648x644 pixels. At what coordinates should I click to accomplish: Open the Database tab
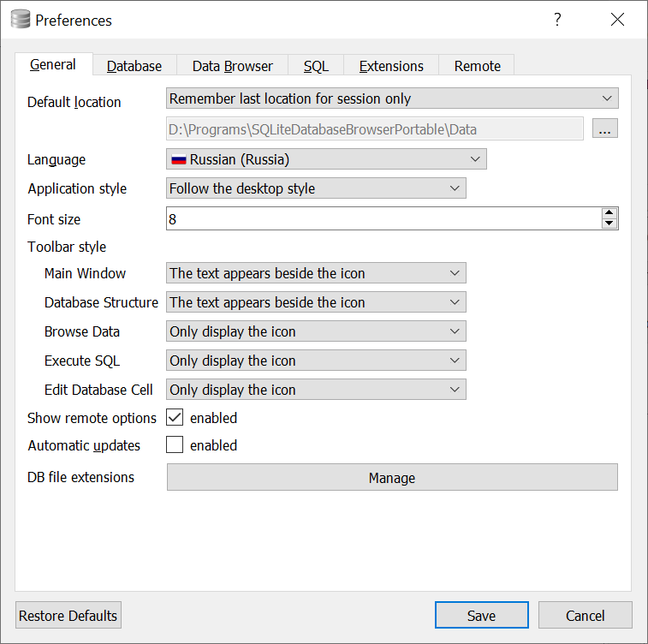(x=134, y=66)
